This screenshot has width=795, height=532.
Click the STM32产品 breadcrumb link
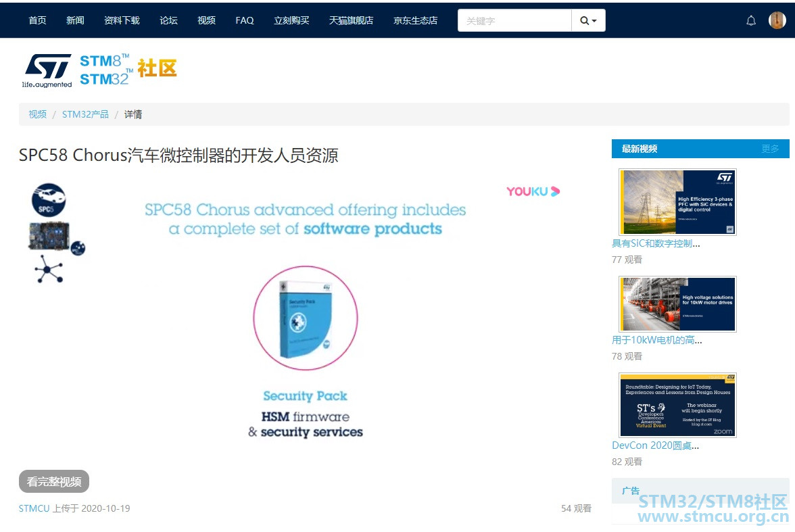pyautogui.click(x=85, y=114)
